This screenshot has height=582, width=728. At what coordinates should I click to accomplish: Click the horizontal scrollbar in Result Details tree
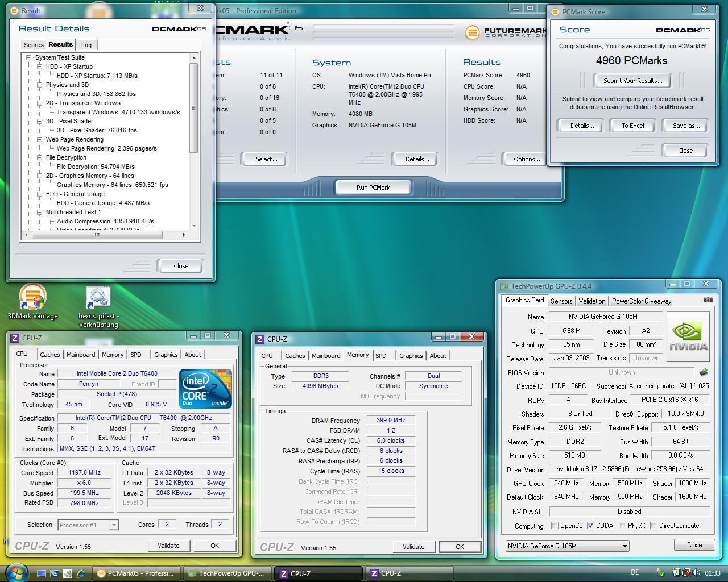coord(97,235)
